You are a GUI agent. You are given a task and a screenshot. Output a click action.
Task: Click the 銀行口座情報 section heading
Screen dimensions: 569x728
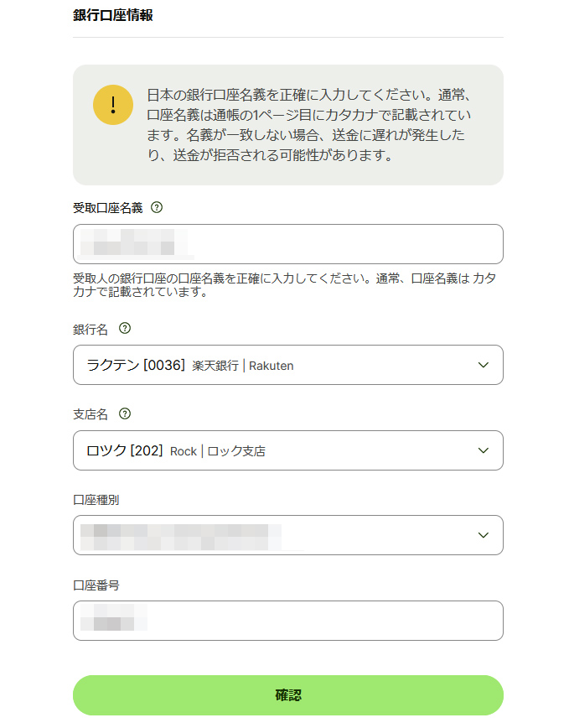click(x=113, y=15)
